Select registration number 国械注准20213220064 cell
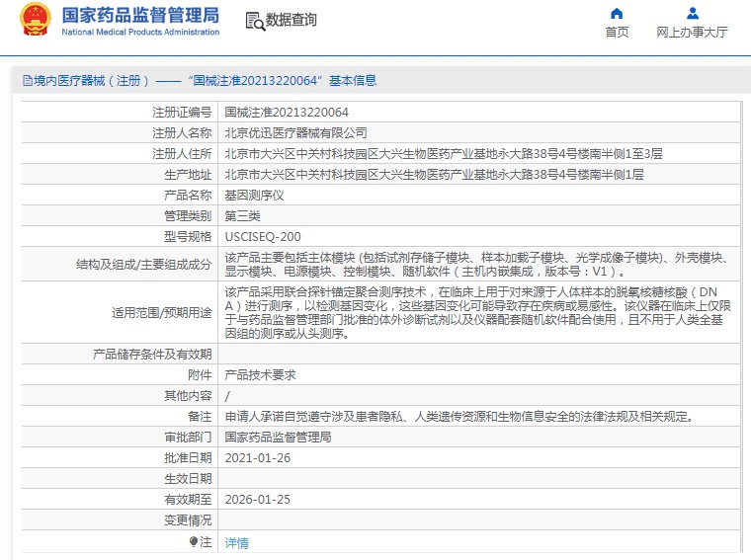Image resolution: width=751 pixels, height=560 pixels. [x=287, y=113]
